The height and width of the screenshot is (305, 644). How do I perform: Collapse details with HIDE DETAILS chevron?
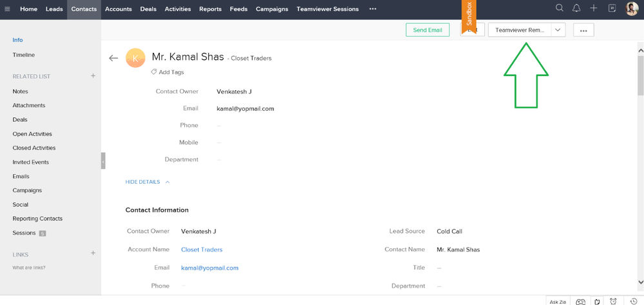pyautogui.click(x=168, y=182)
